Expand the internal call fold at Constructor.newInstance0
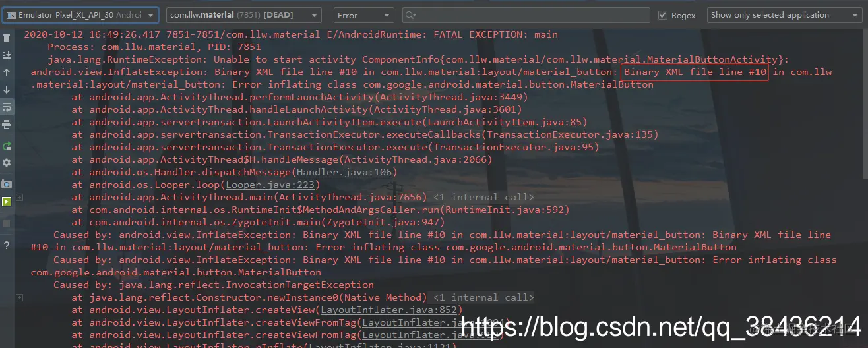 [x=19, y=297]
